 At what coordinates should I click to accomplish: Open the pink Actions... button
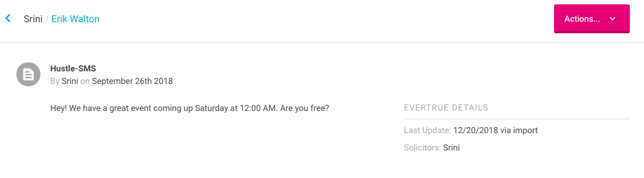[x=592, y=19]
